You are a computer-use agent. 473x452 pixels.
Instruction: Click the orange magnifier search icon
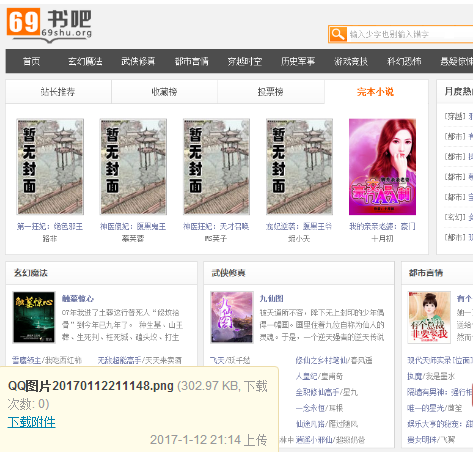click(x=338, y=34)
